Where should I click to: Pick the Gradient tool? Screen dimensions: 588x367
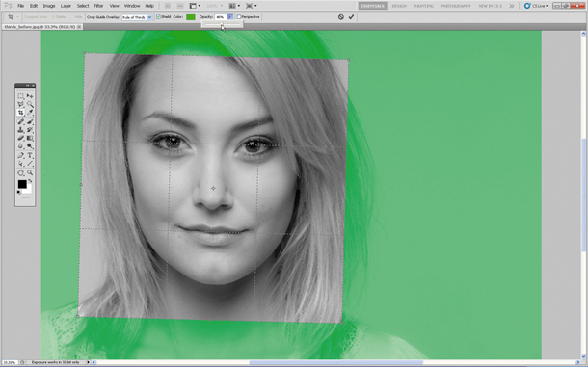(x=30, y=139)
